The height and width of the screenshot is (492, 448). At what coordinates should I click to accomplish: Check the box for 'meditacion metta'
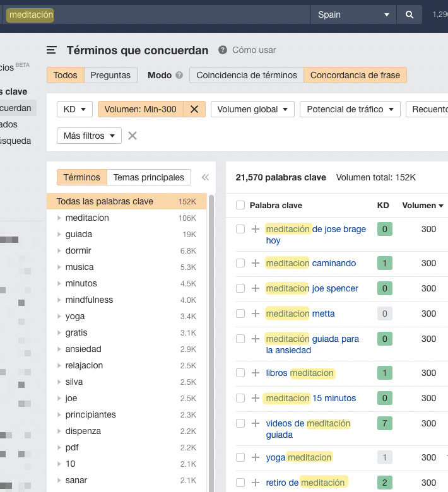pos(240,313)
